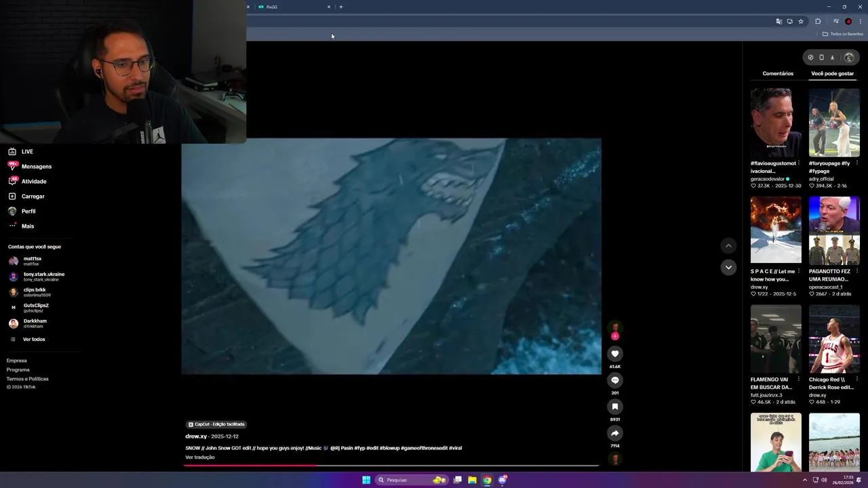
Task: Open Chrome extensions puzzle icon
Action: tap(818, 22)
